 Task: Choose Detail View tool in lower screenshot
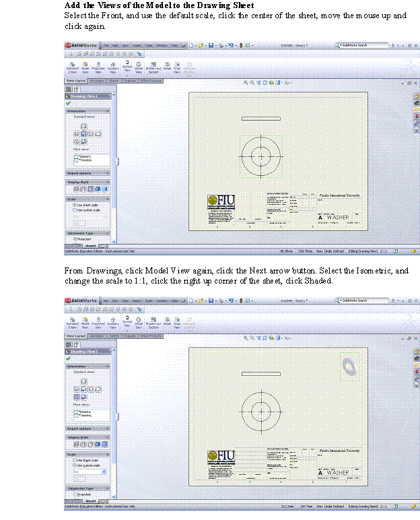(139, 323)
